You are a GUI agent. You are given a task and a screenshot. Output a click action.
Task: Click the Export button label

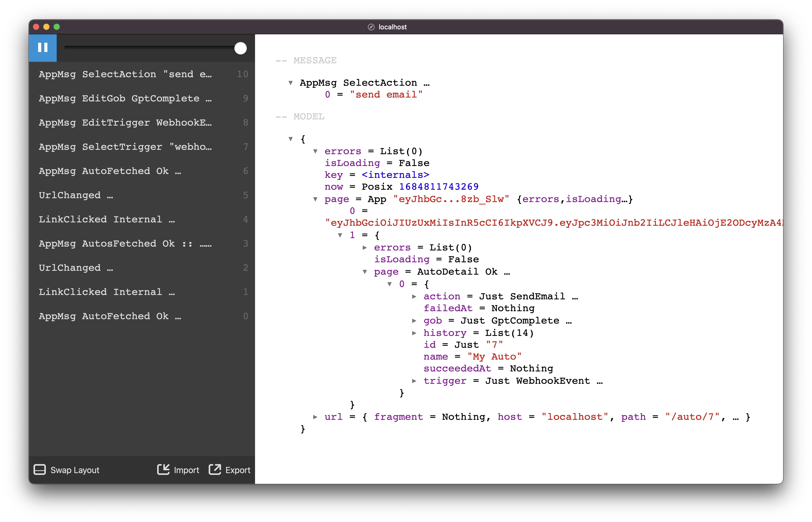tap(238, 470)
